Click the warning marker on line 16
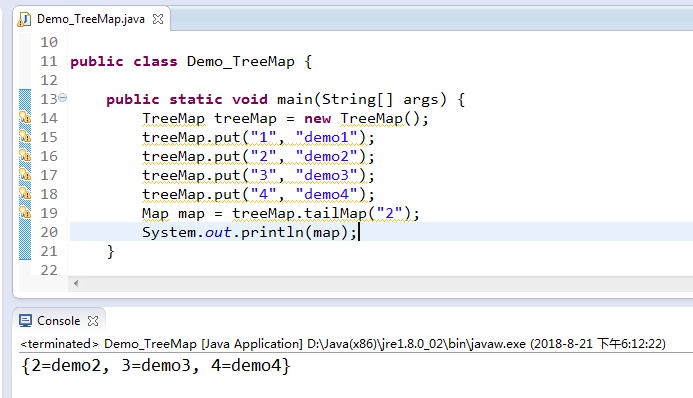This screenshot has width=693, height=398. click(25, 156)
